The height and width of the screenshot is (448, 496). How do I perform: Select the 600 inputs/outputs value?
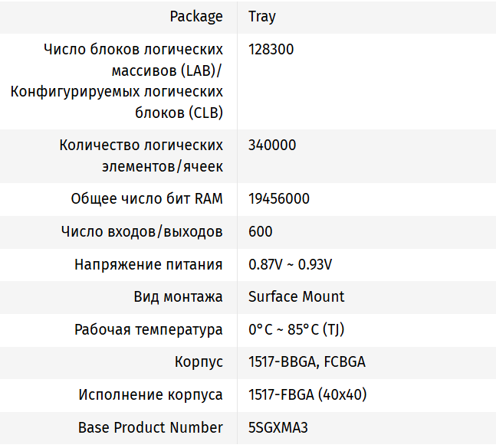coord(261,231)
